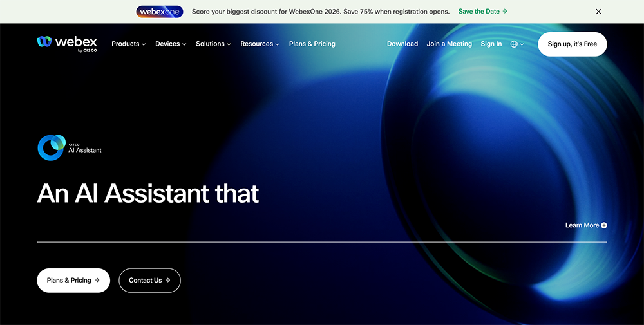Click the WebexOne badge in banner

coord(160,12)
